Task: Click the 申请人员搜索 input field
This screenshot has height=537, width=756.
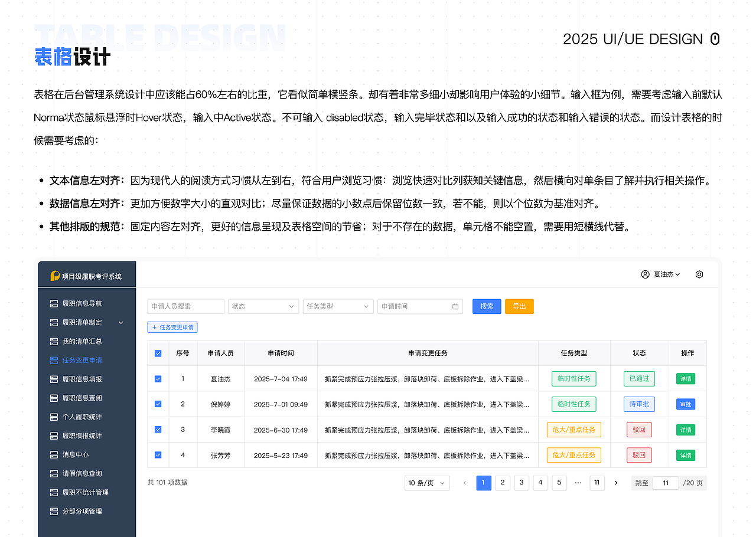Action: coord(186,306)
